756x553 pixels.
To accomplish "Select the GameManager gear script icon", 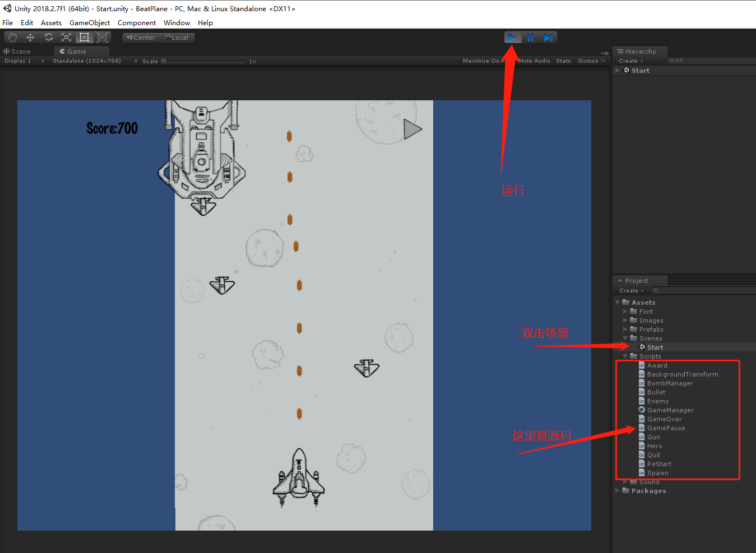I will click(642, 410).
